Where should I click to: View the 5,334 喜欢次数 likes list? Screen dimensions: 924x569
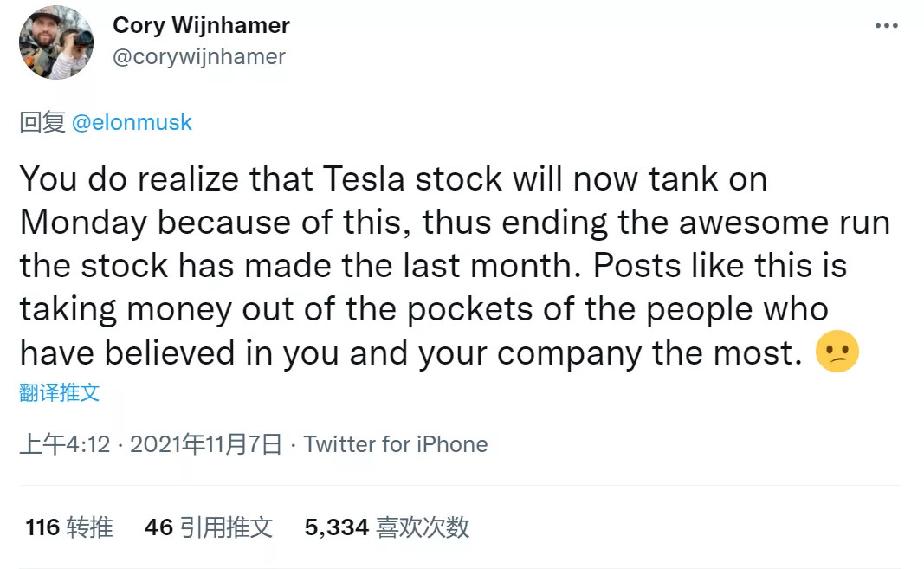coord(387,527)
